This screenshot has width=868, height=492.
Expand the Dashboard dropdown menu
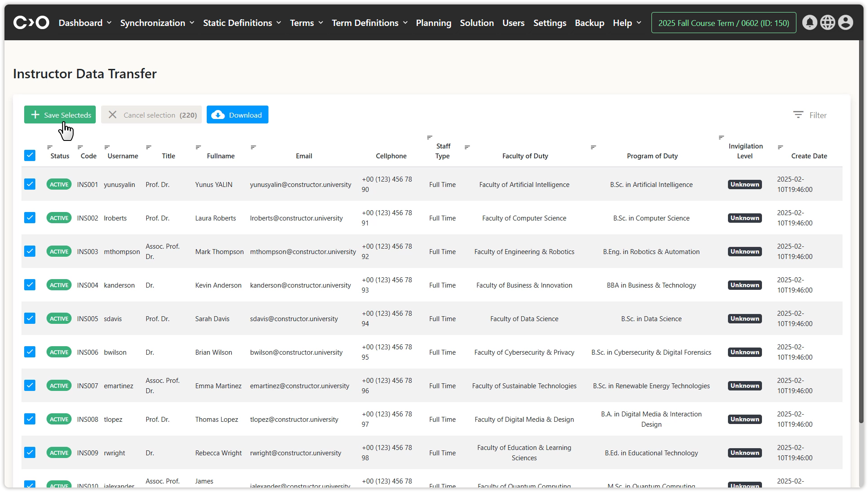(x=85, y=23)
